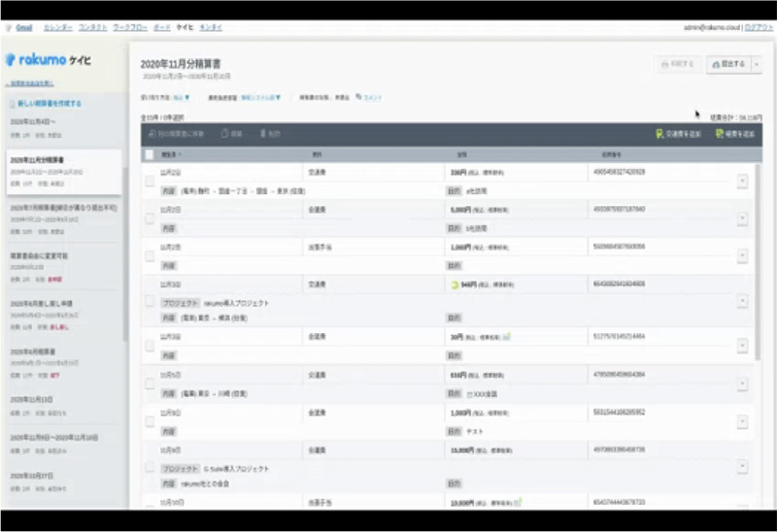
Task: Open the row menu for 11月5日 交通費
Action: coord(742,383)
